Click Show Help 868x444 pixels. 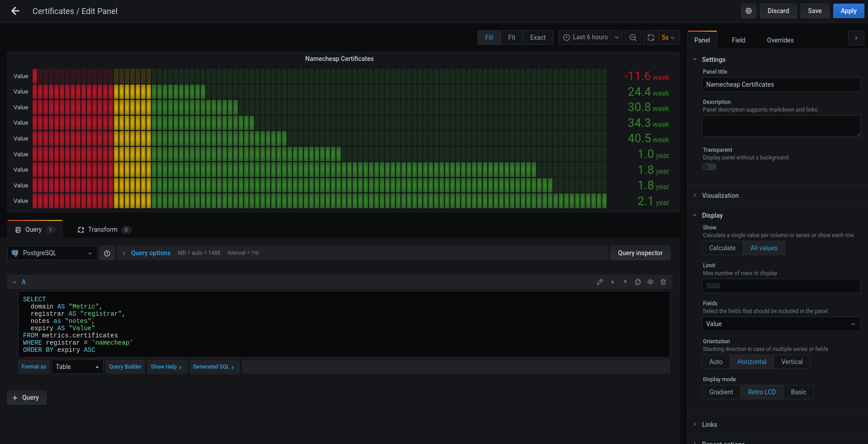pyautogui.click(x=166, y=367)
